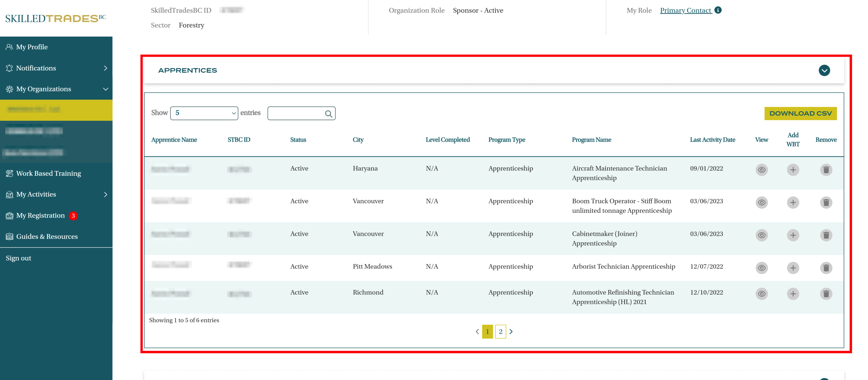Open the Primary Contact link
This screenshot has height=380, width=868.
click(x=685, y=10)
